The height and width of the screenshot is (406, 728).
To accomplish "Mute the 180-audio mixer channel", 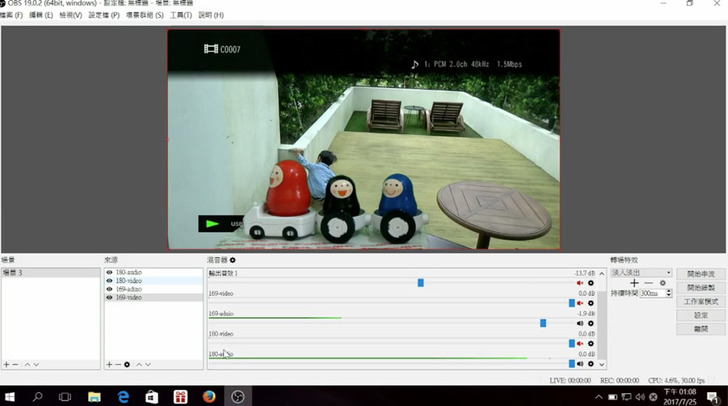I will pyautogui.click(x=580, y=364).
